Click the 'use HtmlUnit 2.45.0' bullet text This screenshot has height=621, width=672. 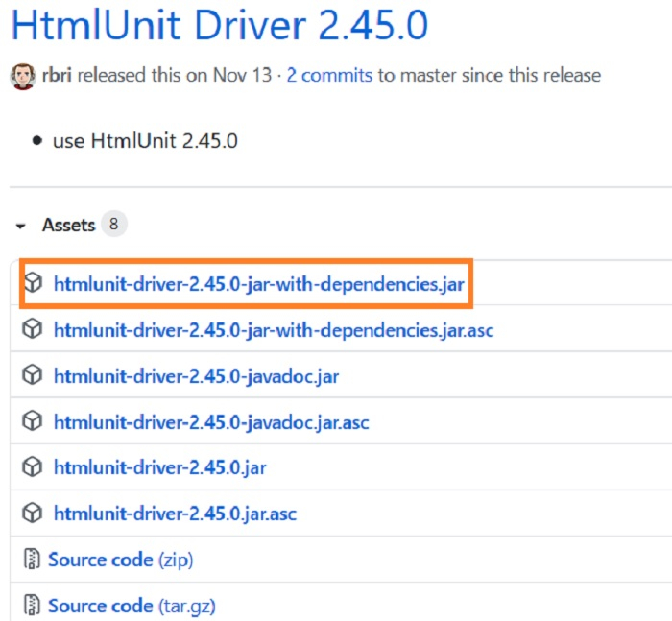(x=145, y=141)
